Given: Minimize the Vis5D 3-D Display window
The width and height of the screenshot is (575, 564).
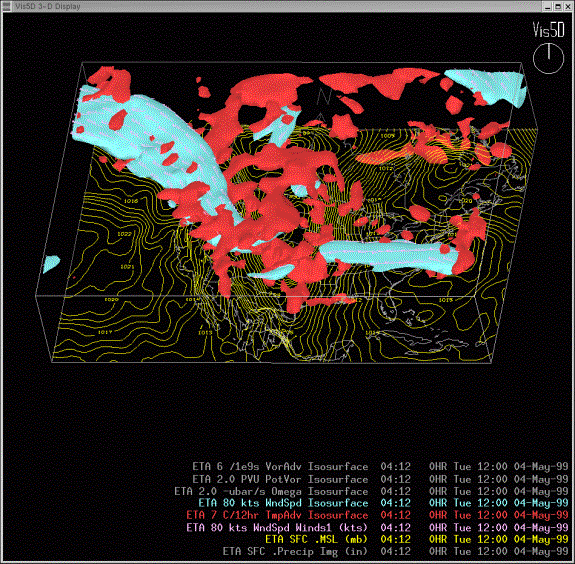Looking at the screenshot, I should point(548,6).
